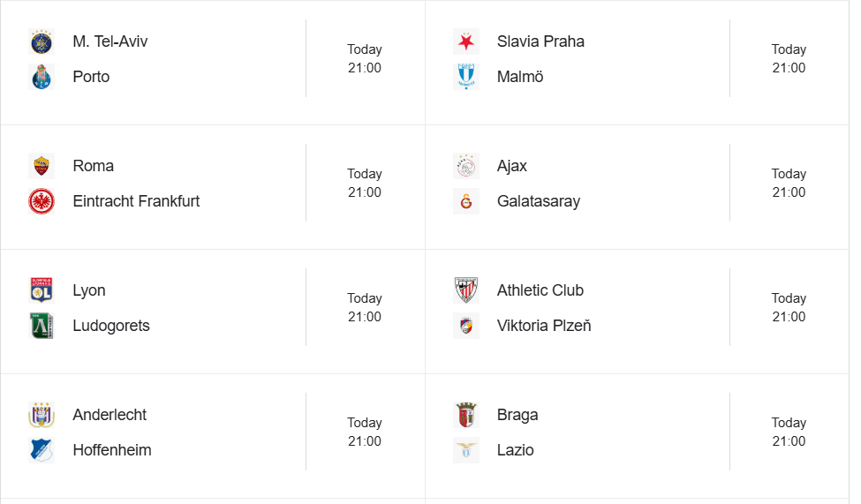Open the Anderlecht team name link
861x504 pixels.
110,415
